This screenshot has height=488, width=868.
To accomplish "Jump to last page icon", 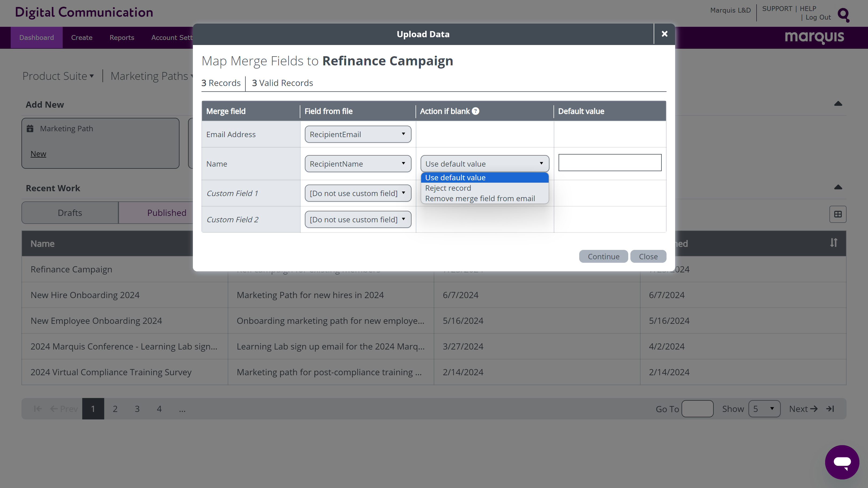I will tap(830, 409).
